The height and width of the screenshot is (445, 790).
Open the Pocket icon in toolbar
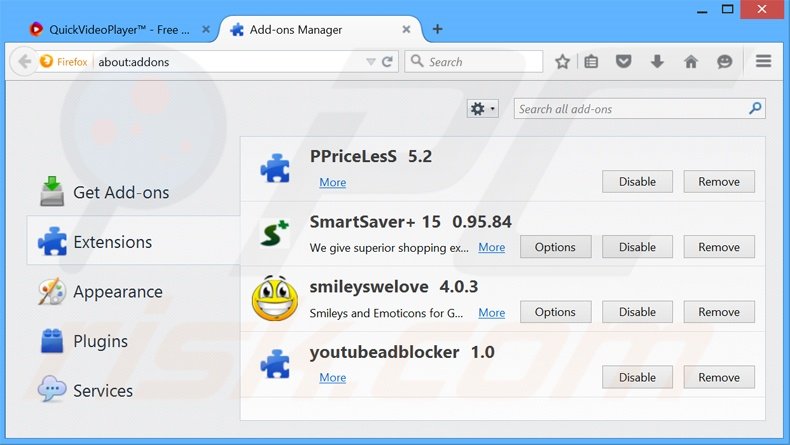[623, 61]
